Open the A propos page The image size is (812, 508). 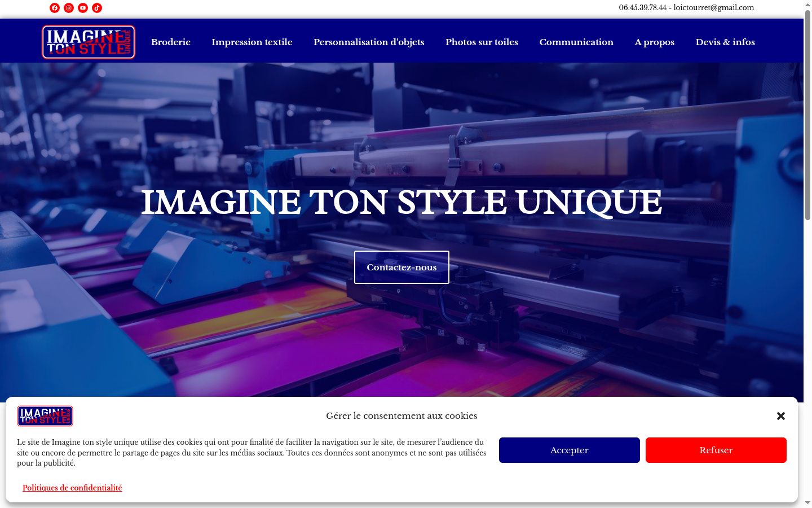(x=655, y=42)
